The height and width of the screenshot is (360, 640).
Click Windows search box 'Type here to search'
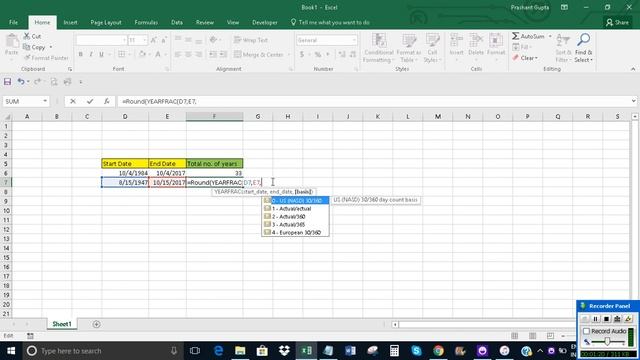[x=102, y=351]
